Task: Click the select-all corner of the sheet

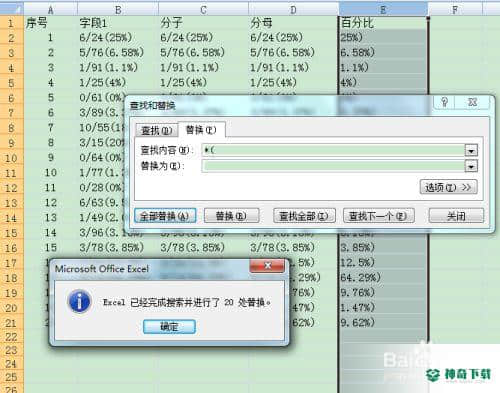Action: click(12, 10)
